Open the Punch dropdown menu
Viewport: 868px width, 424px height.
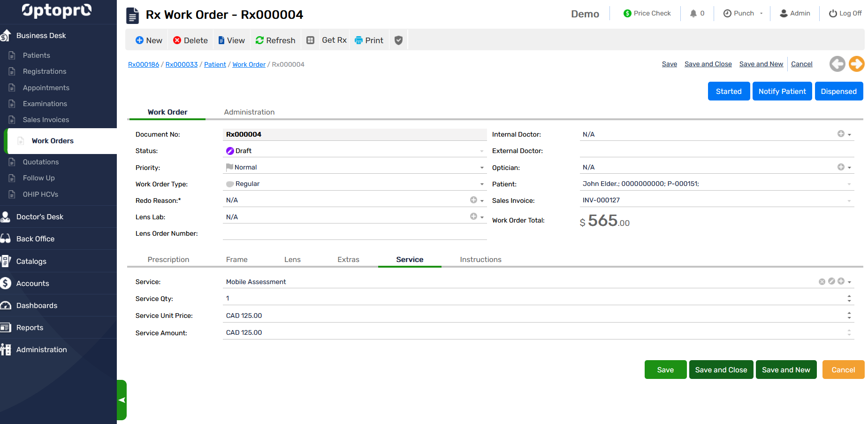click(761, 14)
